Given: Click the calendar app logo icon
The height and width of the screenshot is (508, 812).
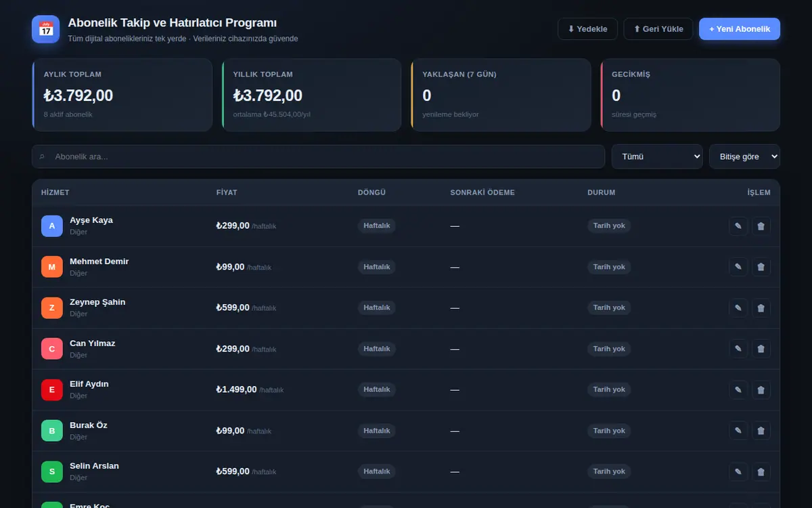Looking at the screenshot, I should coord(46,29).
